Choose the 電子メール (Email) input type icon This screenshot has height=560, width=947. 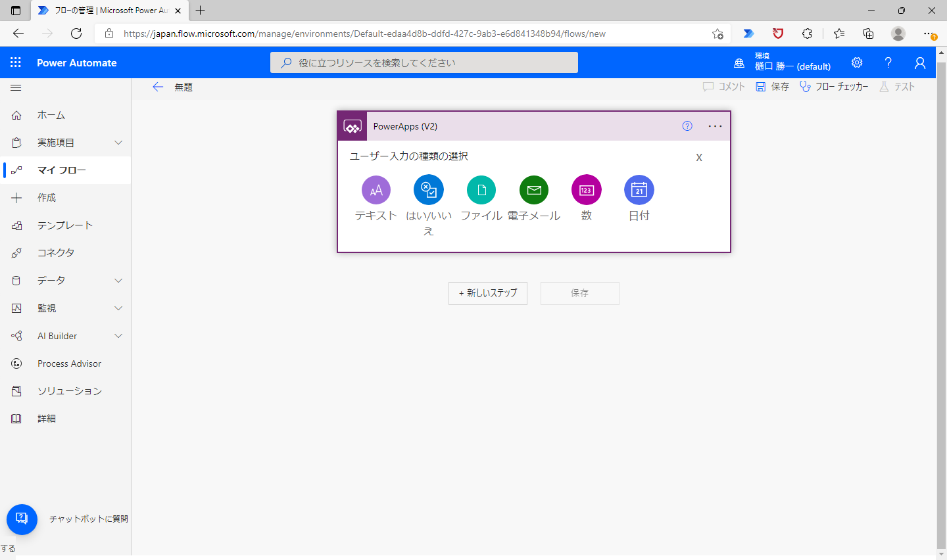coord(534,191)
